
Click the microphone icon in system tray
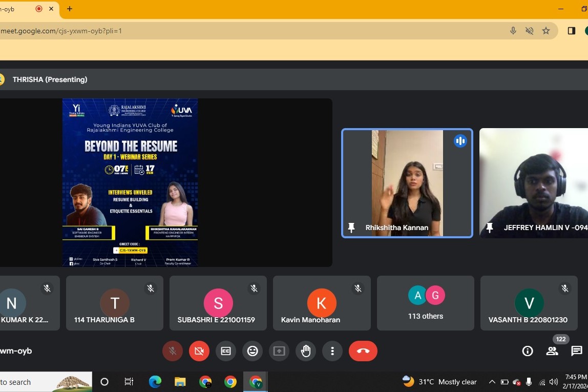coord(529,382)
